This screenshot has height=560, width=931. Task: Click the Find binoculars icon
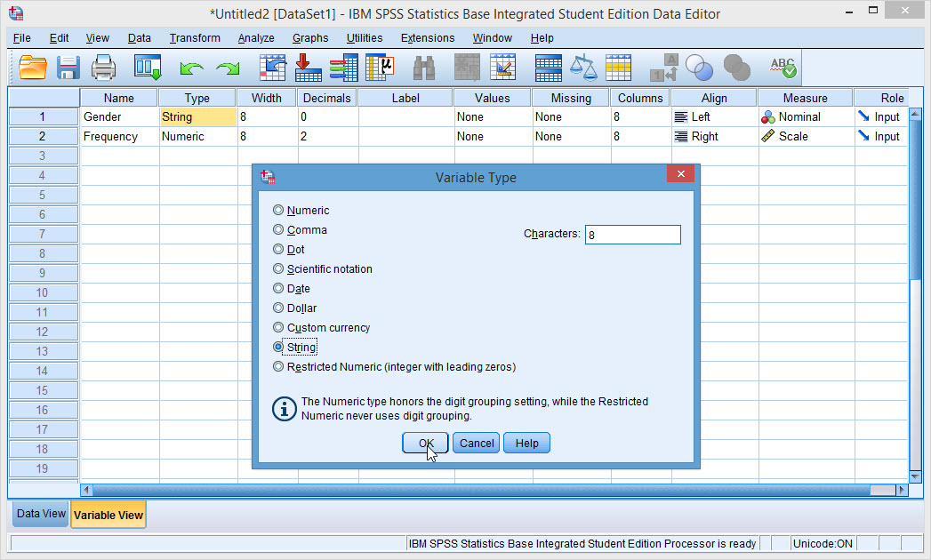coord(424,68)
